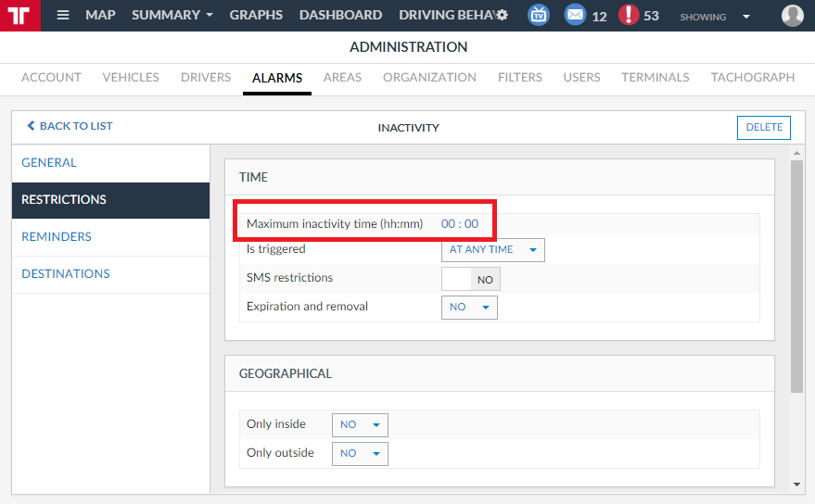Select the Reminders section
This screenshot has height=504, width=815.
coord(57,237)
